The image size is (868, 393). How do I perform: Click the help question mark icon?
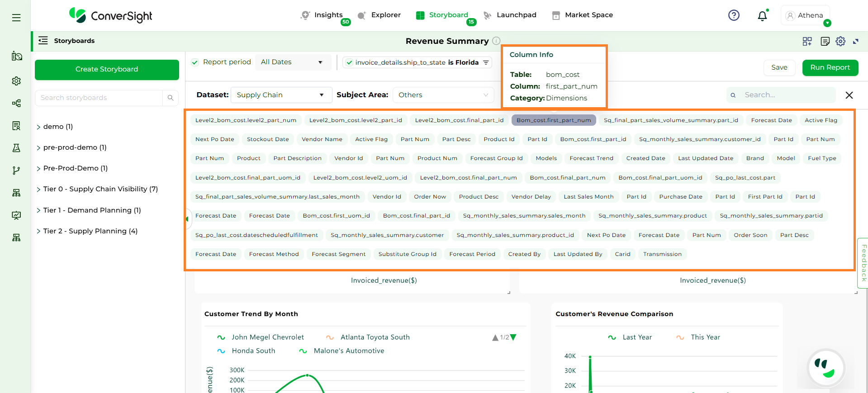[734, 15]
